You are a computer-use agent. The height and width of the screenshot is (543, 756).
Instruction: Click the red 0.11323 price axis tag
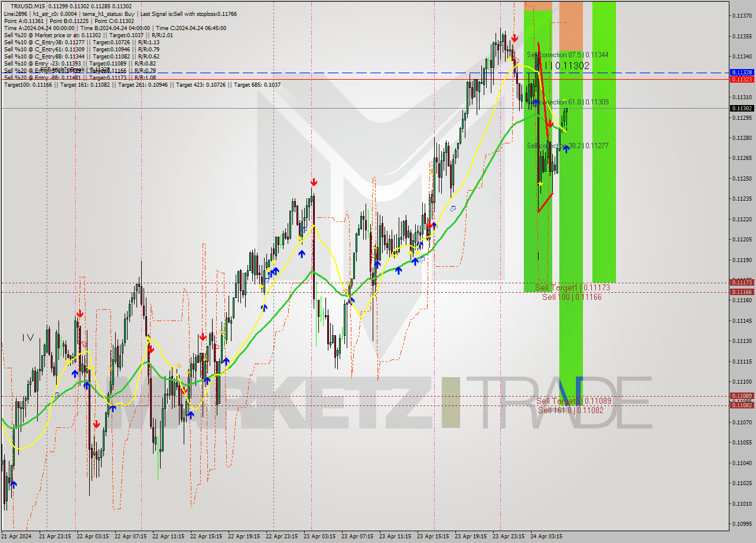741,79
